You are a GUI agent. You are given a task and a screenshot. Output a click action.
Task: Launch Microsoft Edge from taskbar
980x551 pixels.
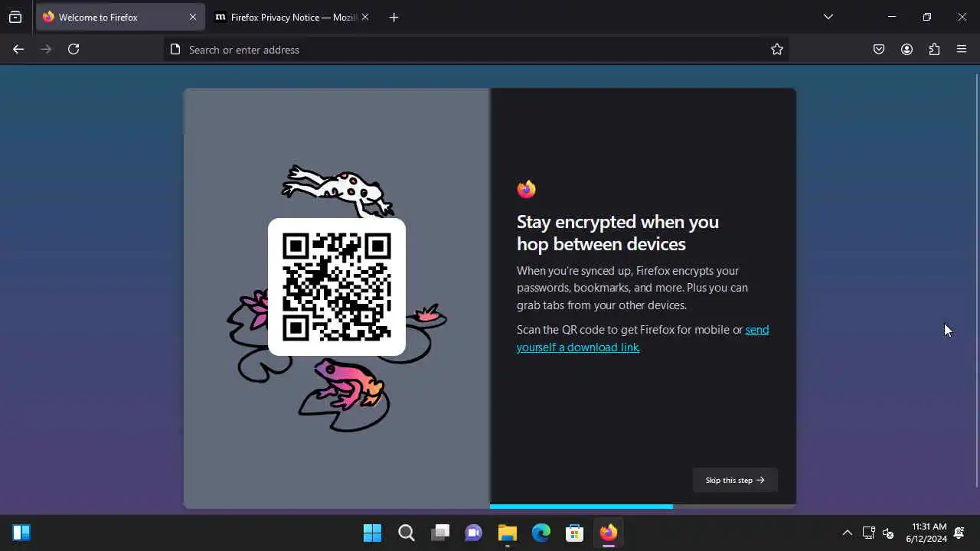pos(541,533)
